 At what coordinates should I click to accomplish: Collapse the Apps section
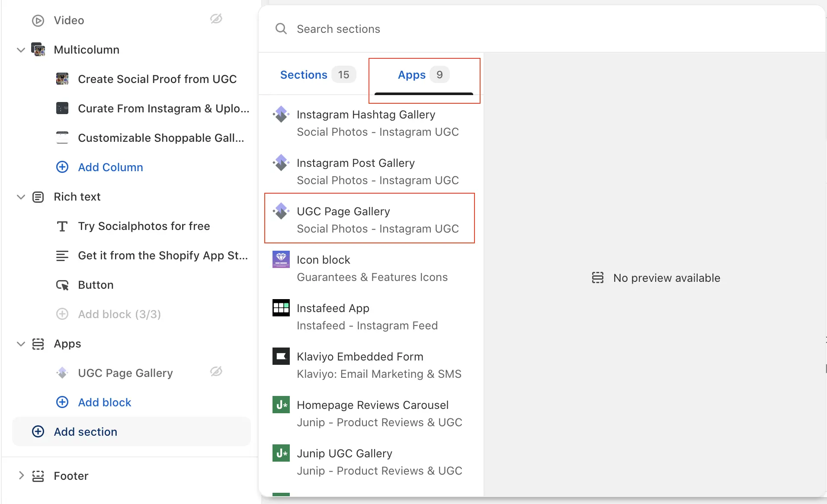click(x=21, y=344)
